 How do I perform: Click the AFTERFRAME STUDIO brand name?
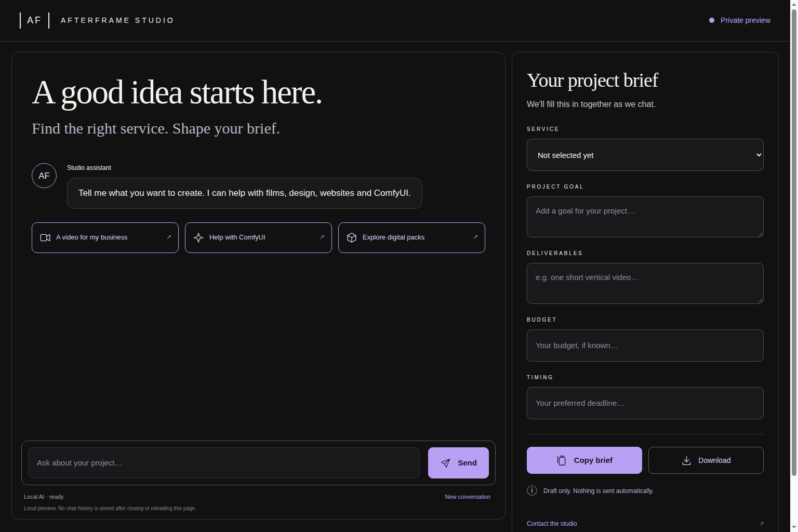(117, 20)
